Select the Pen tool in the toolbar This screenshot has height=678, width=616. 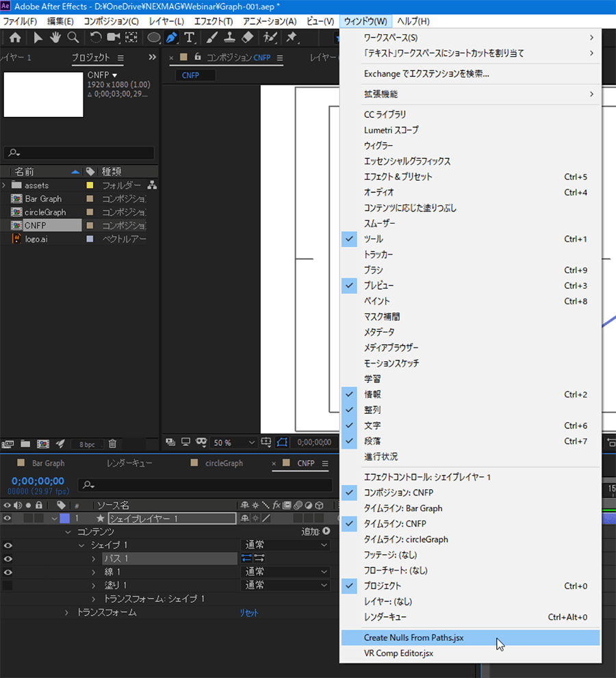171,37
